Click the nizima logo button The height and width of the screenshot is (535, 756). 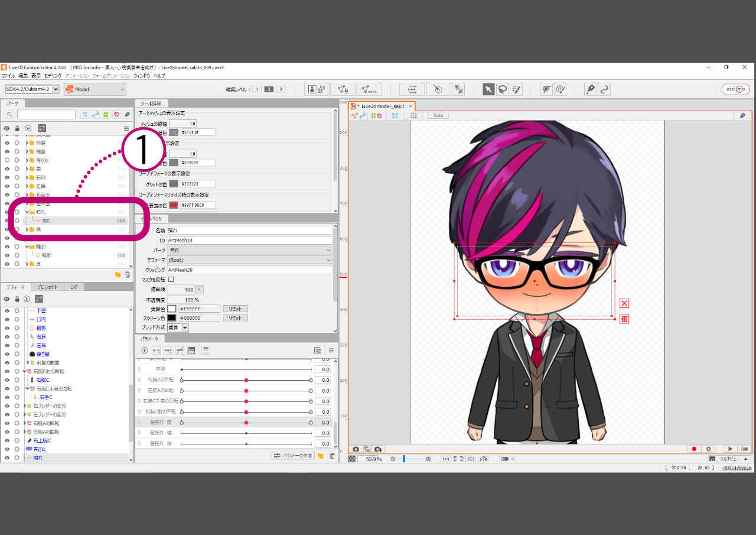(x=735, y=89)
